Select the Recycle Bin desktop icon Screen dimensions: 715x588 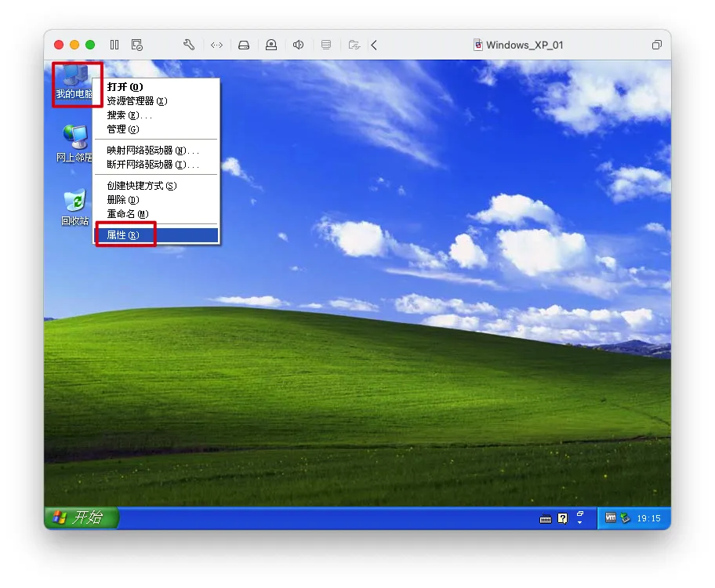pos(74,208)
